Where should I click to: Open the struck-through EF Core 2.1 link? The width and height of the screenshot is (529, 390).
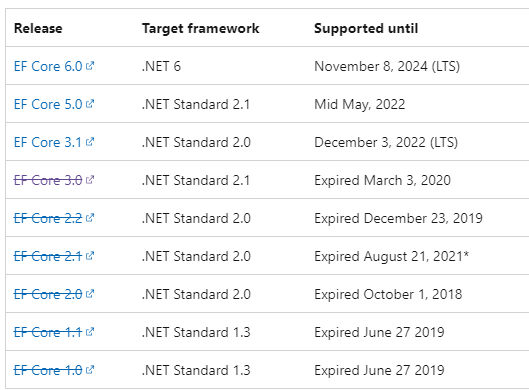[48, 256]
